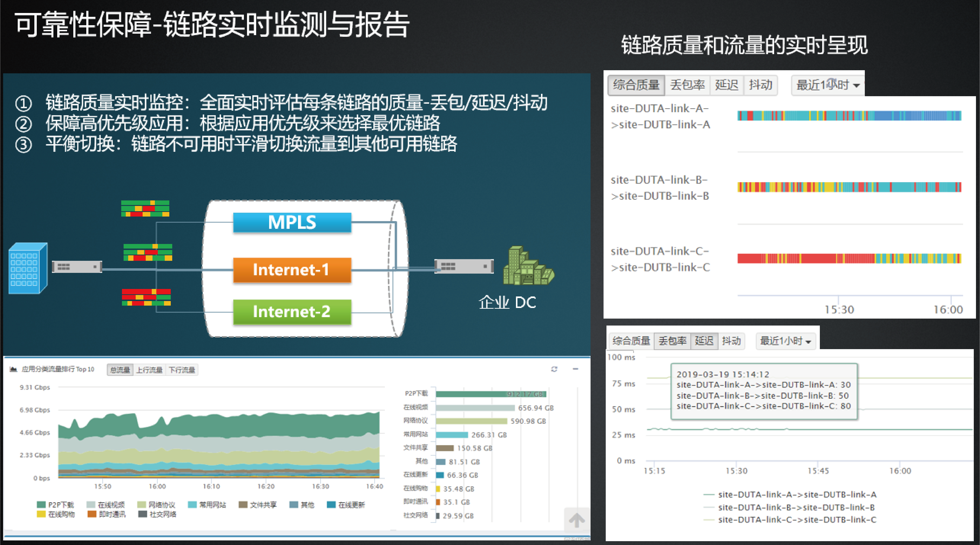Toggle the 文件共享 legend entry under the area chart

pos(258,505)
